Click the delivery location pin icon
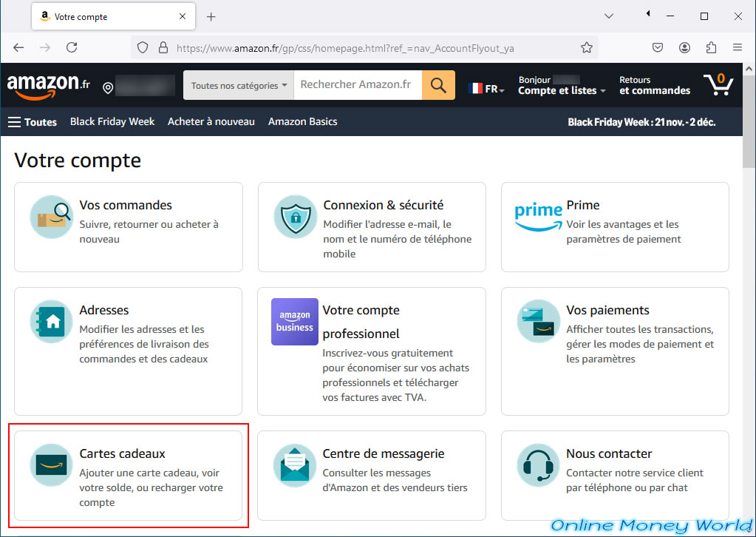The height and width of the screenshot is (537, 756). [x=108, y=88]
